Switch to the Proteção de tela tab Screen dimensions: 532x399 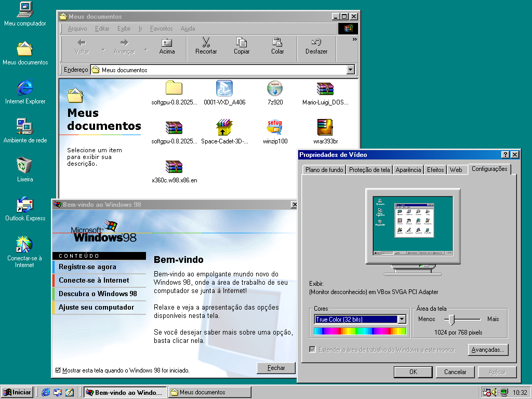click(369, 170)
